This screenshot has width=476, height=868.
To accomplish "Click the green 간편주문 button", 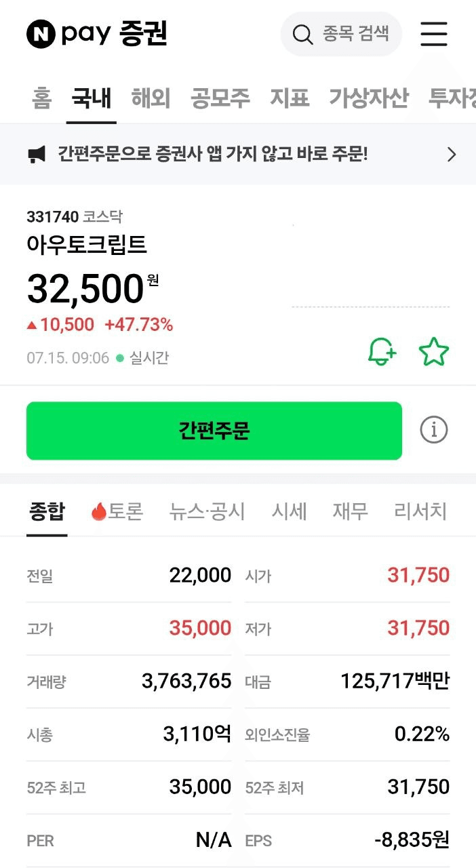I will pyautogui.click(x=214, y=431).
